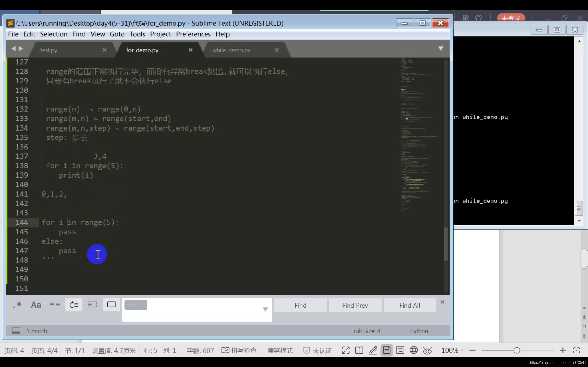The image size is (588, 367).
Task: Toggle whole word search option
Action: click(x=55, y=305)
